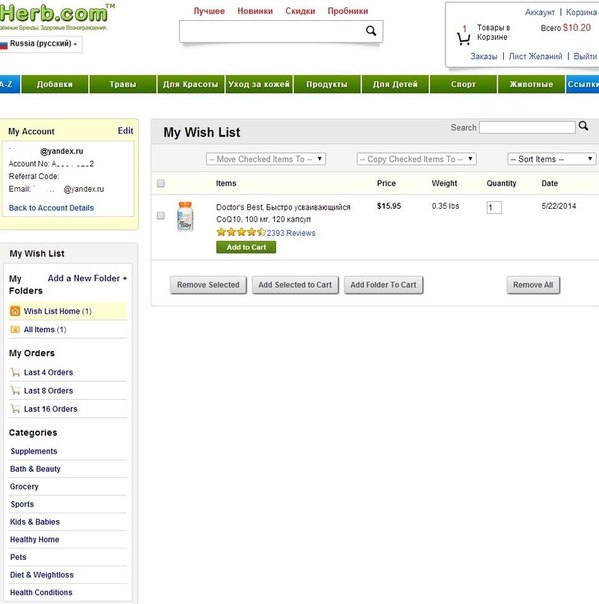The height and width of the screenshot is (604, 599).
Task: Click the green Add to Cart button
Action: pos(246,247)
